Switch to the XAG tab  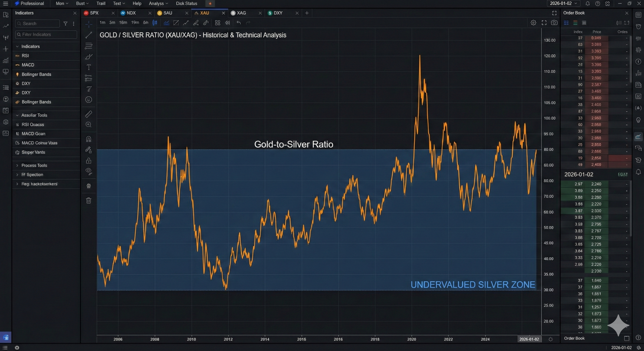(241, 13)
